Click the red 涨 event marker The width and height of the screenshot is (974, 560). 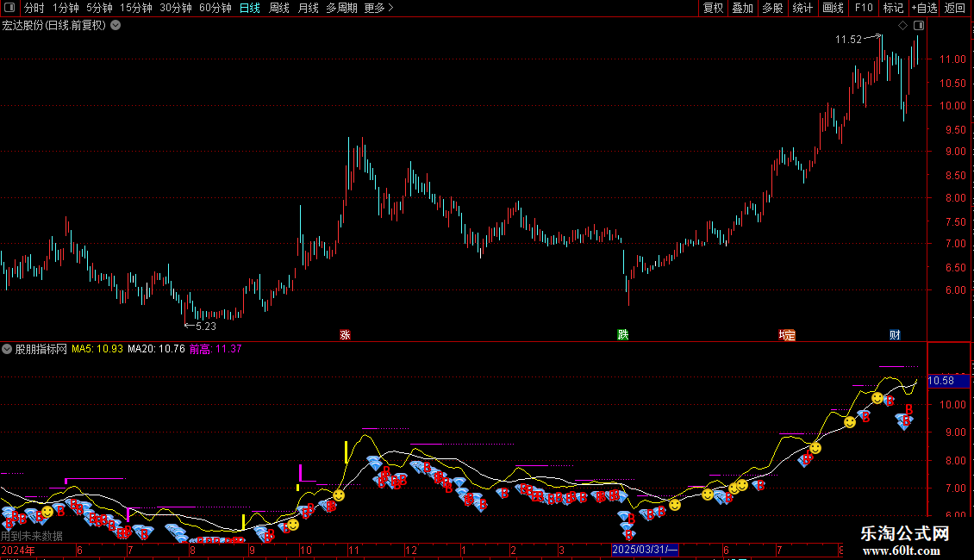pos(346,334)
